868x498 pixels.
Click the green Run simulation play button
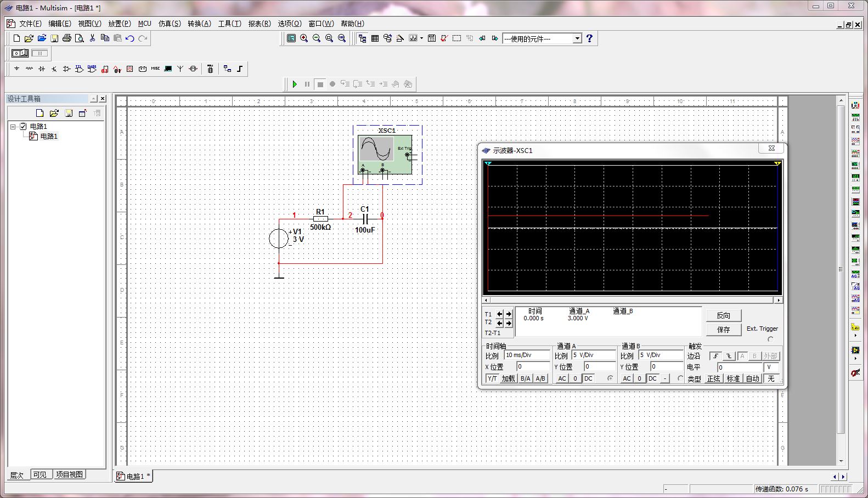pyautogui.click(x=295, y=84)
